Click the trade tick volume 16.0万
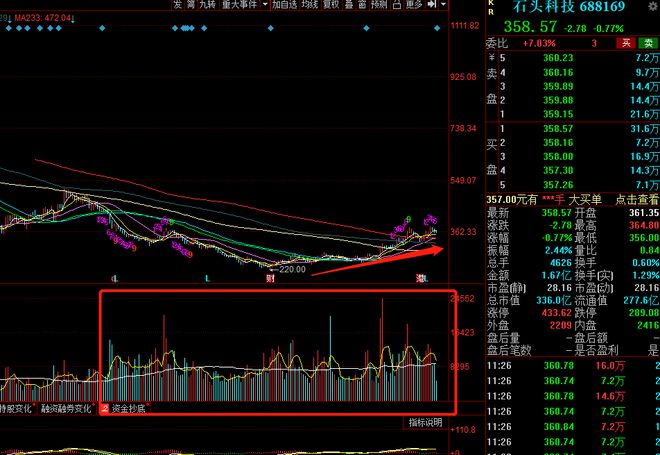 coord(610,366)
